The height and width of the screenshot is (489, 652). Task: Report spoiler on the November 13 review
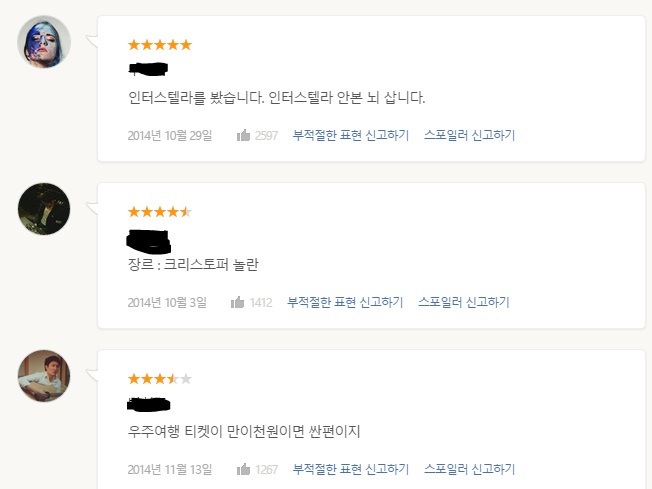point(469,469)
